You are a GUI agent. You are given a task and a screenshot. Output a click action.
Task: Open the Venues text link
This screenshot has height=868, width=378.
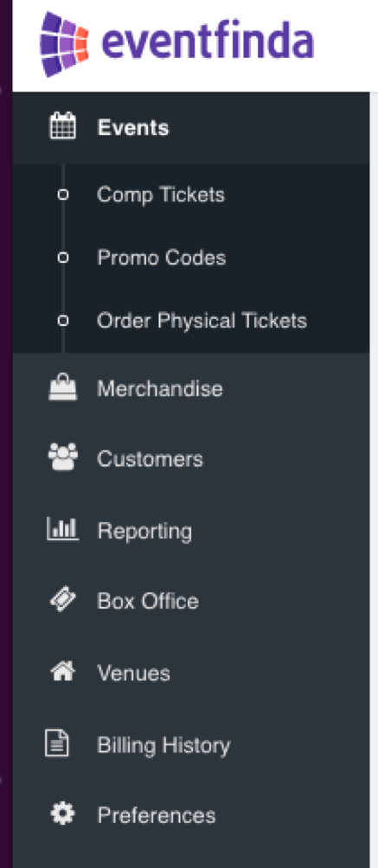coord(133,673)
